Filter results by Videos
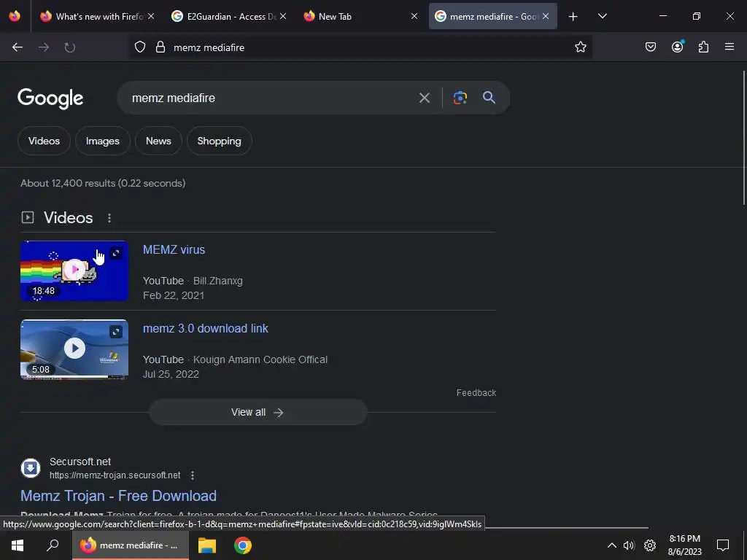 44,141
